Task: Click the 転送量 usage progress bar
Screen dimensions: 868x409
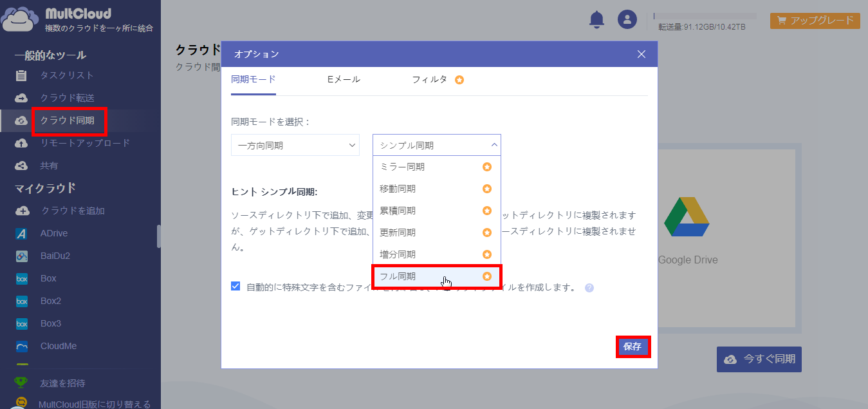Action: pos(705,15)
